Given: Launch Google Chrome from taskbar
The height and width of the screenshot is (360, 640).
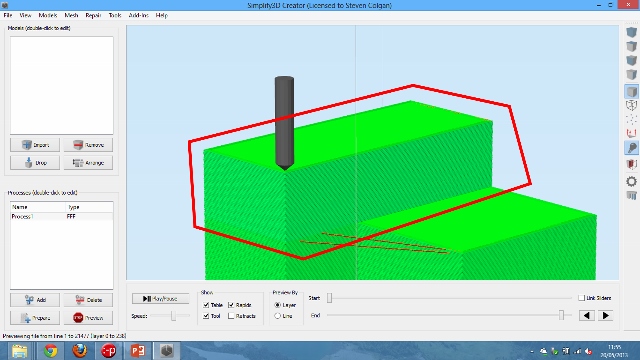Looking at the screenshot, I should click(x=51, y=351).
